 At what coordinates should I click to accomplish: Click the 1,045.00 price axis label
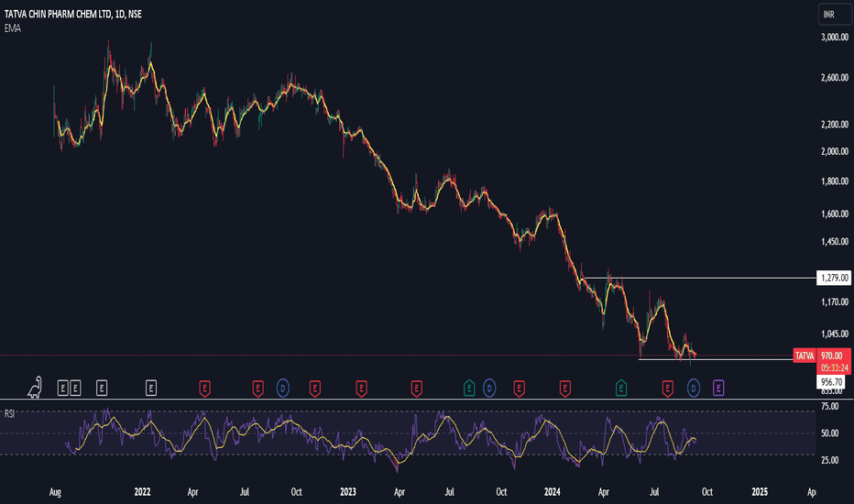point(835,334)
